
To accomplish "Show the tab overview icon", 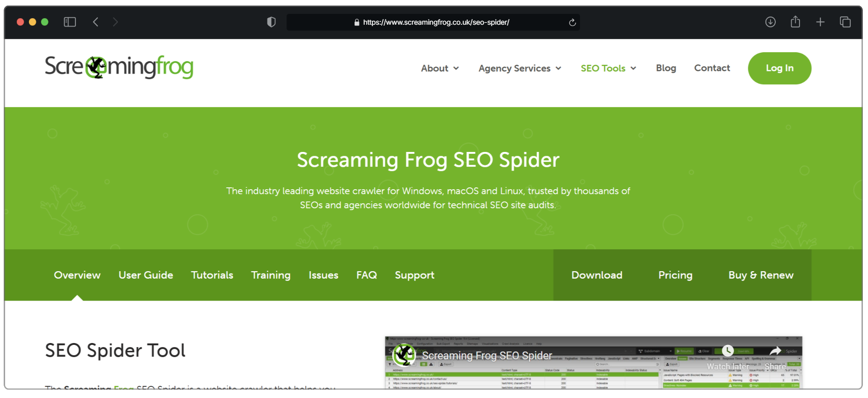I will click(845, 22).
